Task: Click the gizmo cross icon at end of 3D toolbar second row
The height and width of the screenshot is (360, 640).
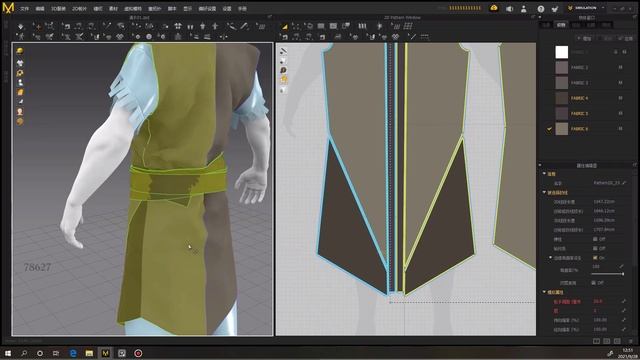Action: 223,37
